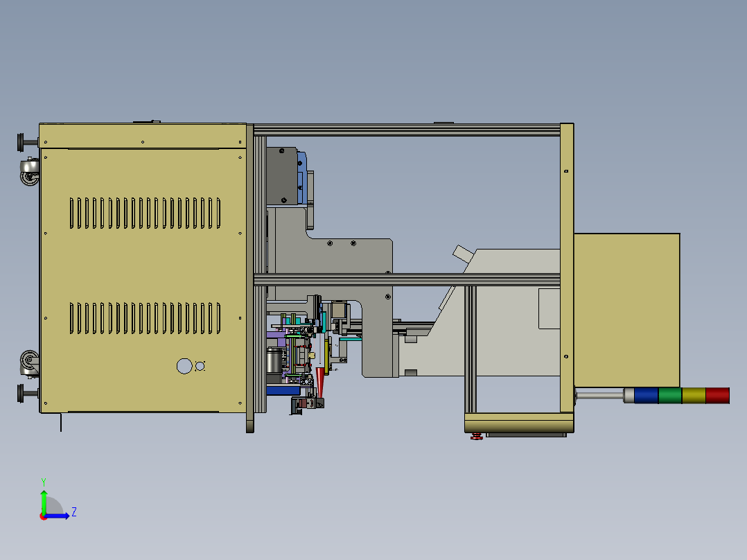The width and height of the screenshot is (747, 560).
Task: Select the top horizontal aluminum extrusion beam
Action: [407, 130]
